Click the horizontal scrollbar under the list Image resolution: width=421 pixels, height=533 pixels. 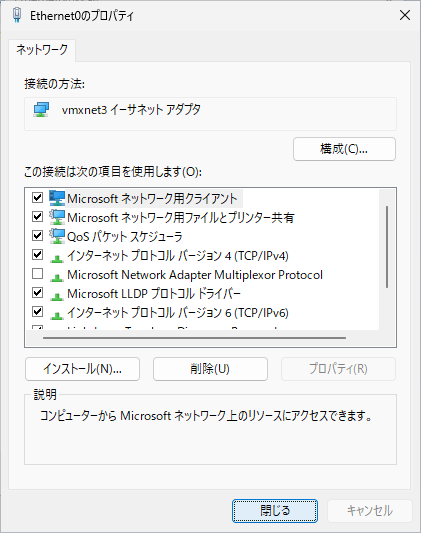[x=195, y=338]
